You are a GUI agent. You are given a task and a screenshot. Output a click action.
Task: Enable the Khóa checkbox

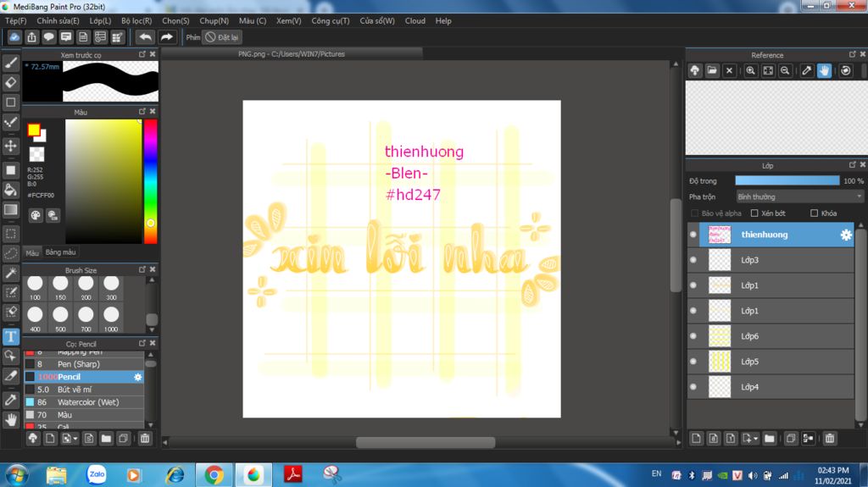pos(814,213)
